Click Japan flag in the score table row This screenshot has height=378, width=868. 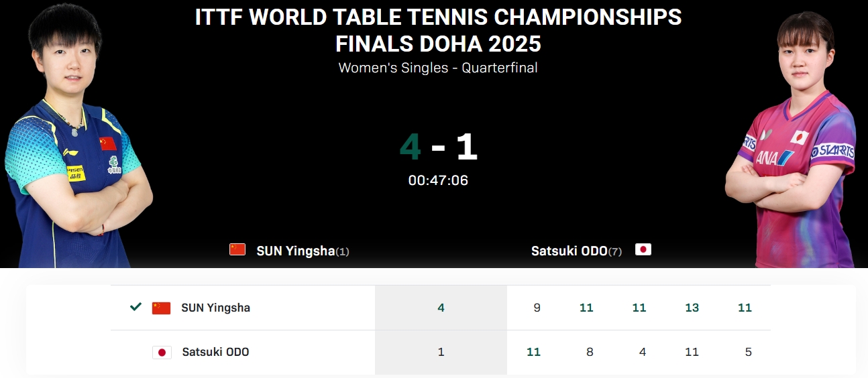point(162,353)
